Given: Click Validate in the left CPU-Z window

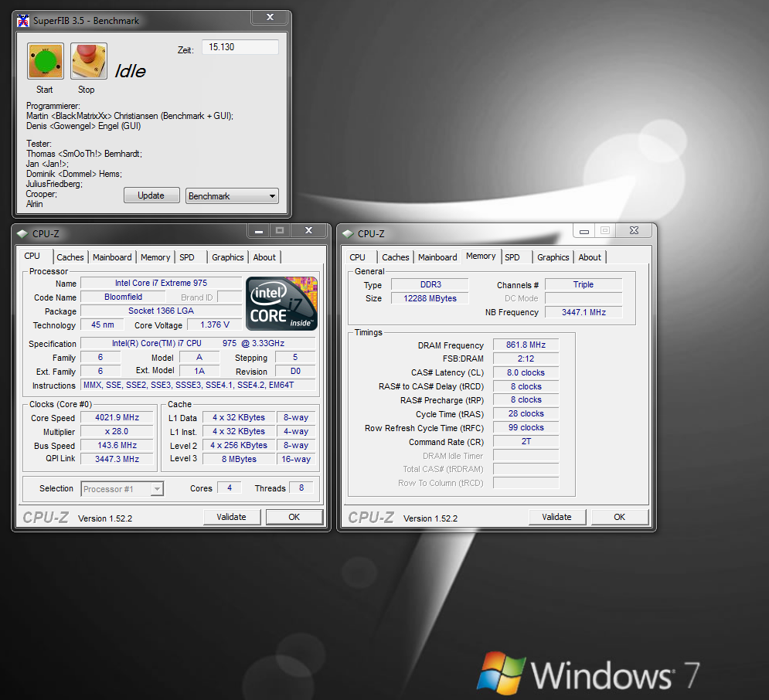Looking at the screenshot, I should [x=232, y=517].
